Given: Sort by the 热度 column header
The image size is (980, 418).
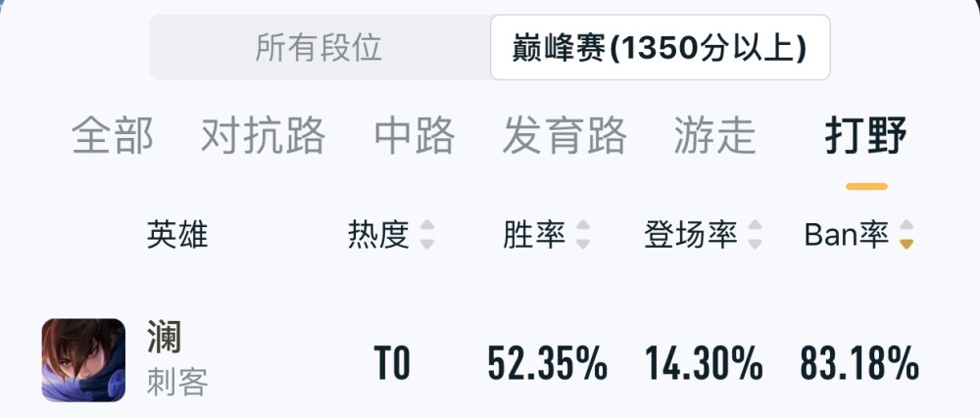Looking at the screenshot, I should coord(378,235).
